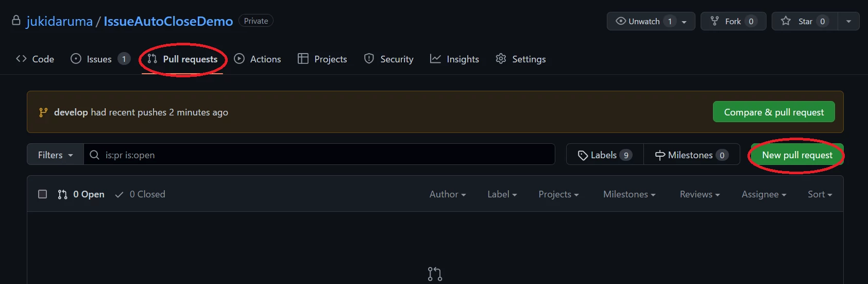Expand the Reviews filter dropdown
The height and width of the screenshot is (284, 868).
(700, 194)
